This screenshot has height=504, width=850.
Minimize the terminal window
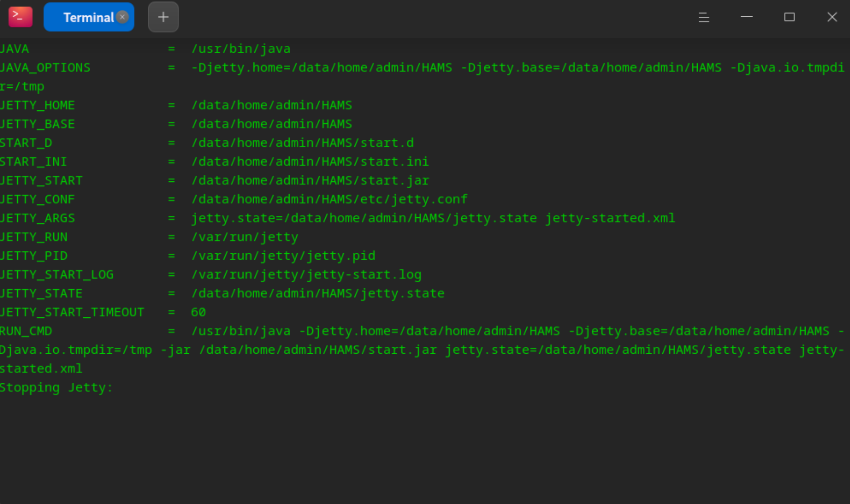coord(747,17)
